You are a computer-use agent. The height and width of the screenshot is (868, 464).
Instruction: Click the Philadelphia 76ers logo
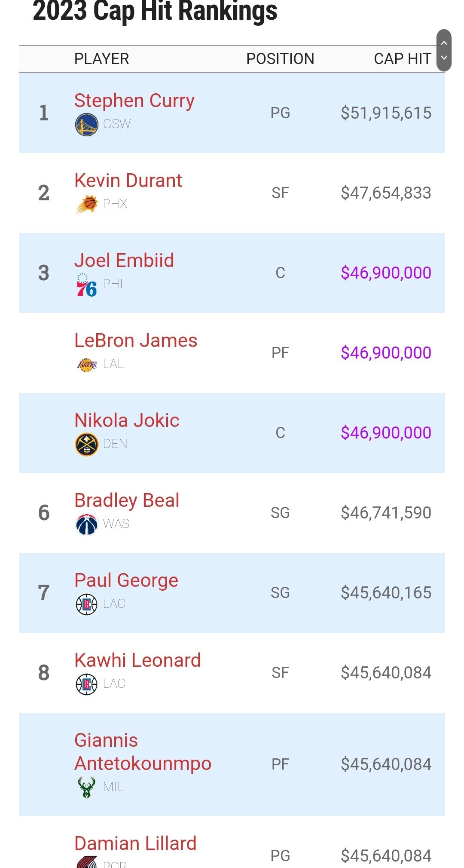point(86,285)
